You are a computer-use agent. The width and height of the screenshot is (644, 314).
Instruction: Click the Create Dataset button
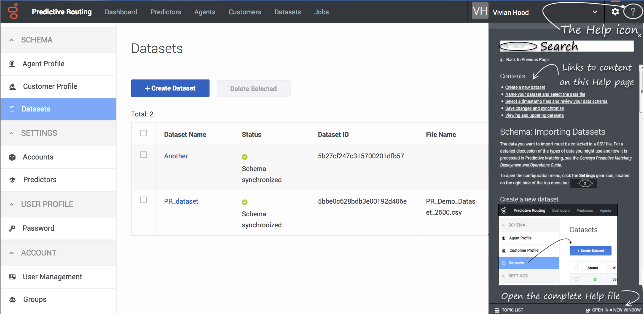tap(170, 88)
